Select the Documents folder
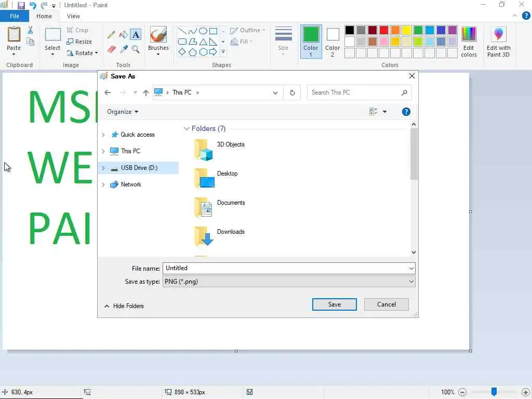Image resolution: width=532 pixels, height=399 pixels. click(x=220, y=207)
